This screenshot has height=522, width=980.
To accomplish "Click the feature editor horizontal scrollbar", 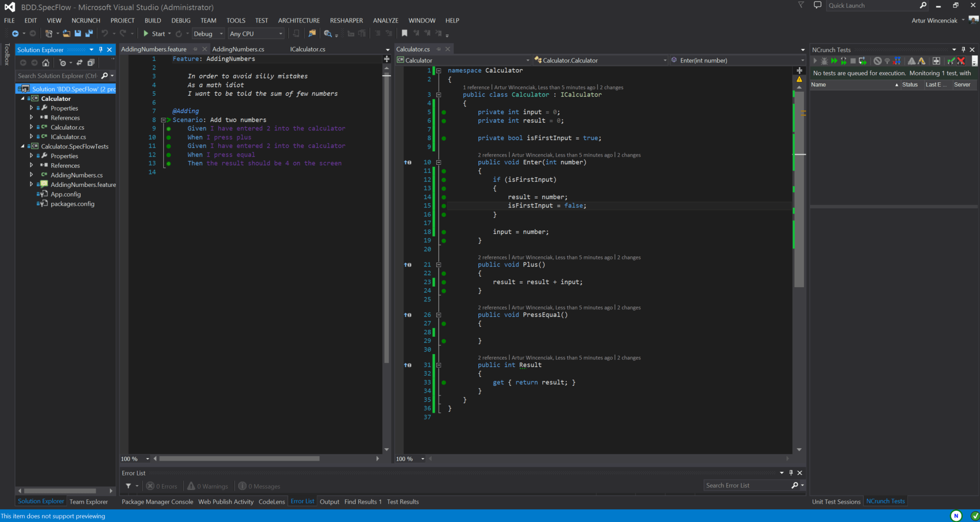I will coord(240,459).
